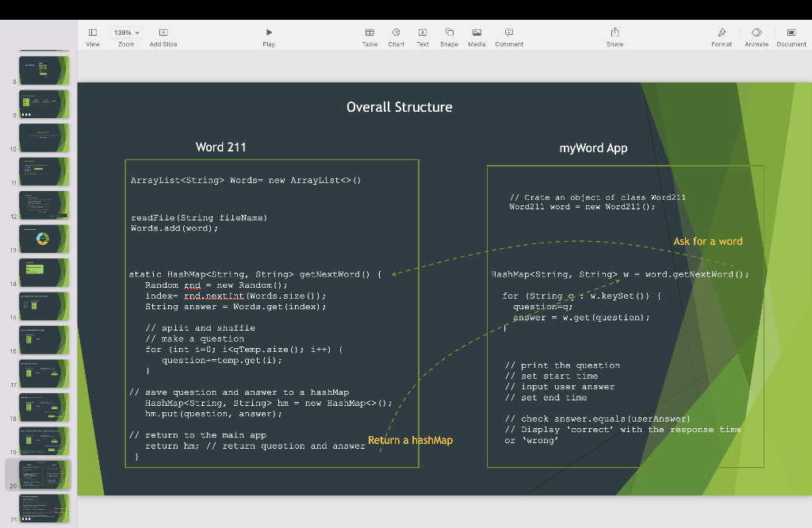Open the View sidebar options

coord(93,37)
